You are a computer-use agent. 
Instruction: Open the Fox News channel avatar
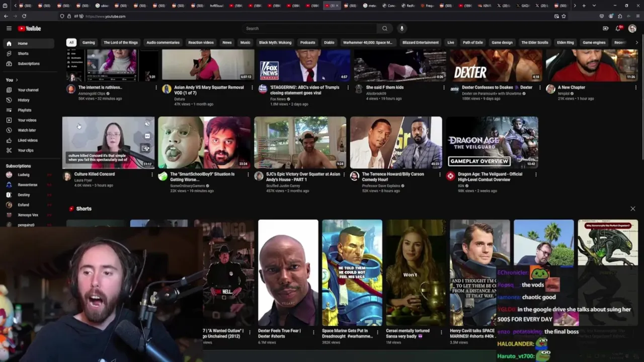(263, 89)
